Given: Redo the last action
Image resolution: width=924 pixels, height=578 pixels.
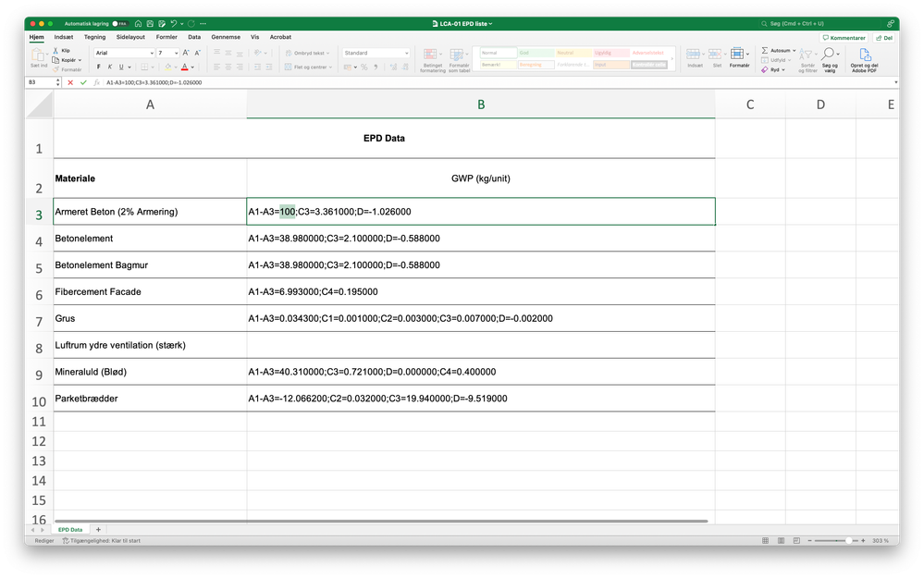Looking at the screenshot, I should (191, 23).
